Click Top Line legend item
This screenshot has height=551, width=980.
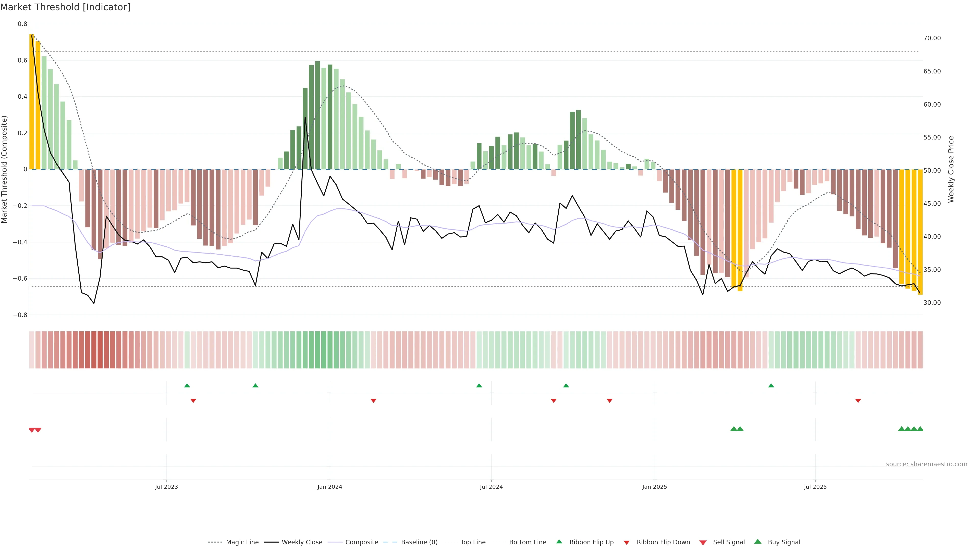click(x=473, y=542)
